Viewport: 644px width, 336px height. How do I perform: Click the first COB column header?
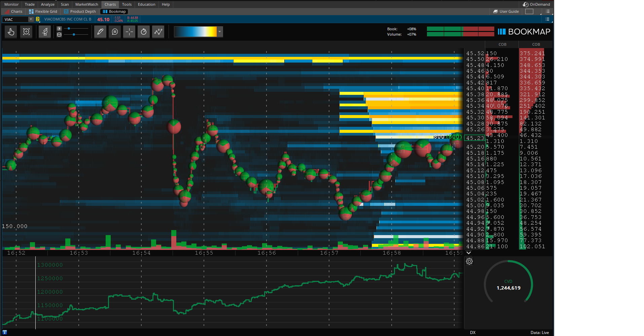point(502,44)
